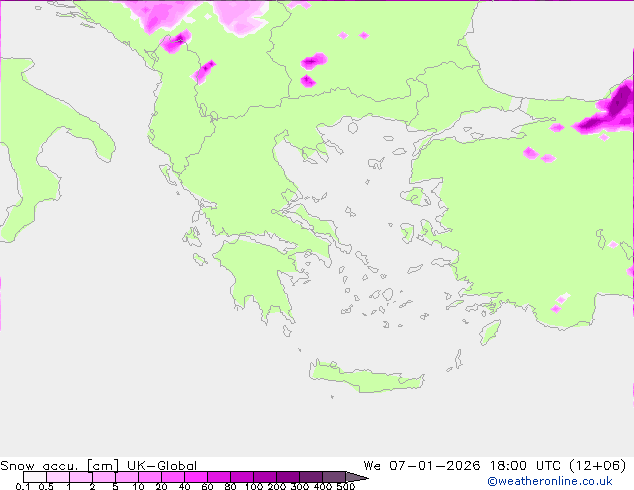The image size is (634, 490).
Task: Click the 2–5 cm legend swatch
Action: pos(104,477)
